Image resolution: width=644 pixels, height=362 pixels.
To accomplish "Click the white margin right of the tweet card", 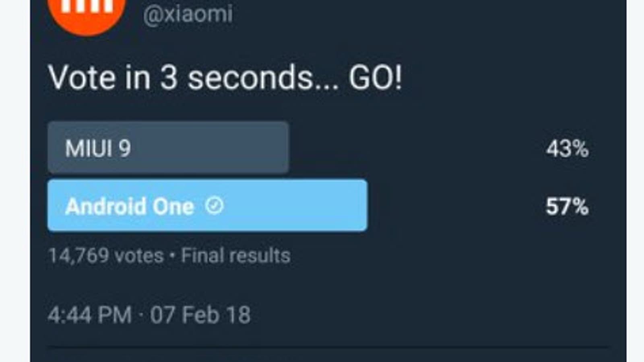I will click(635, 181).
